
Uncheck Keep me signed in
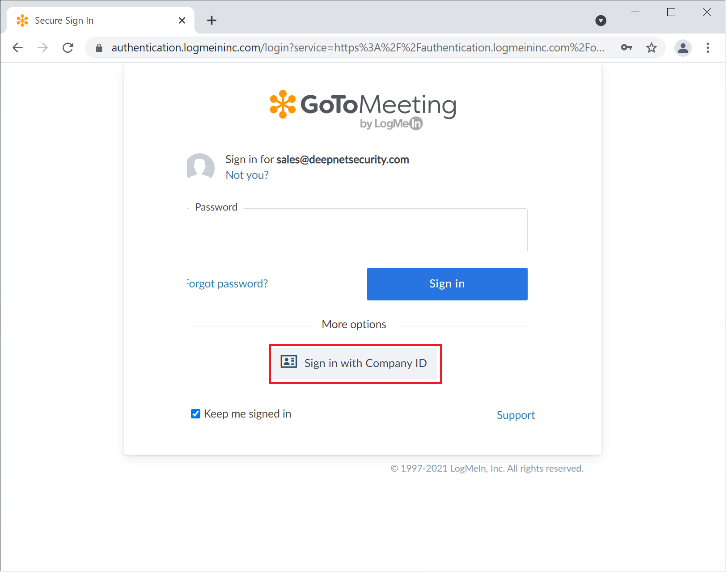coord(195,414)
